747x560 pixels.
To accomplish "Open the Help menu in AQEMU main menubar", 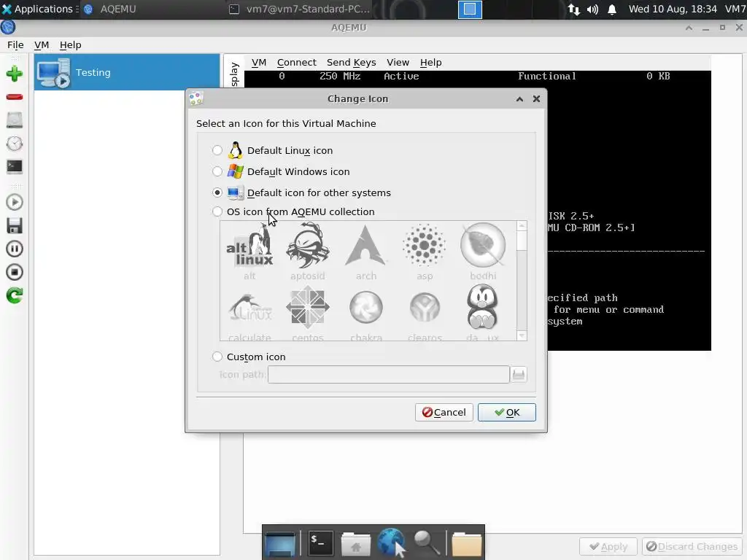I will point(71,44).
